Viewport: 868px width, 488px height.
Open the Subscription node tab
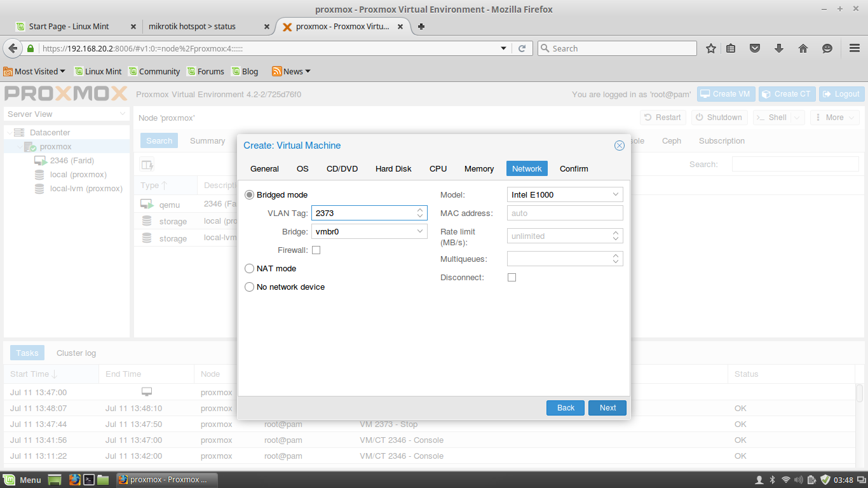tap(722, 141)
